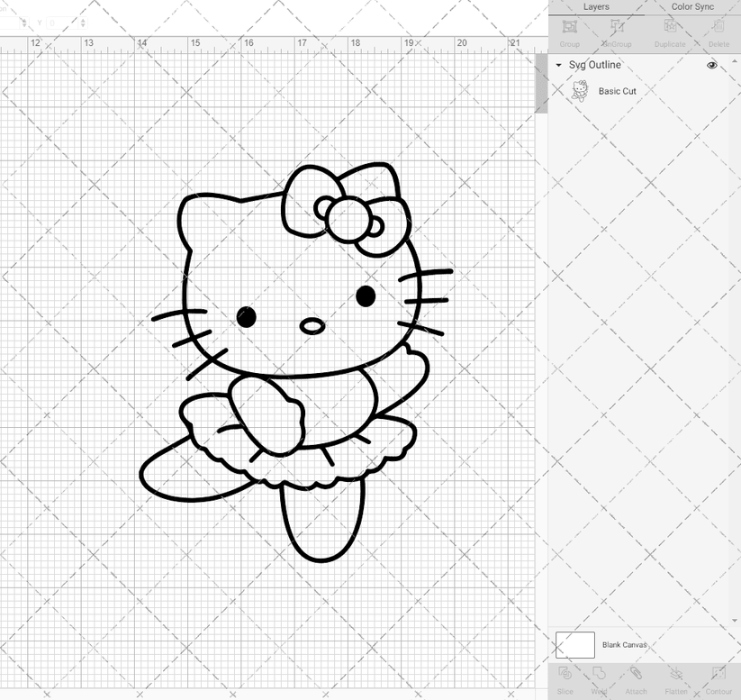Toggle visibility of the Svg Outline layer
Viewport: 741px width, 700px height.
[x=711, y=65]
